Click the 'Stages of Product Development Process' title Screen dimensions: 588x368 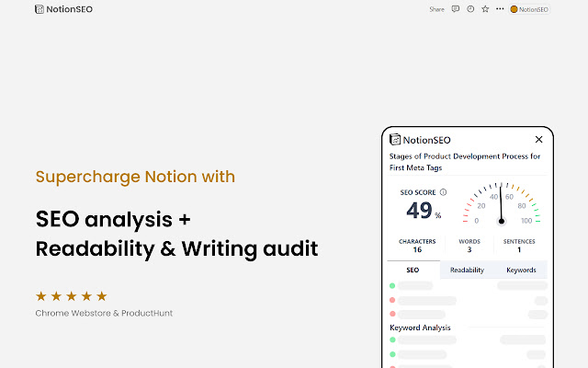pos(465,162)
